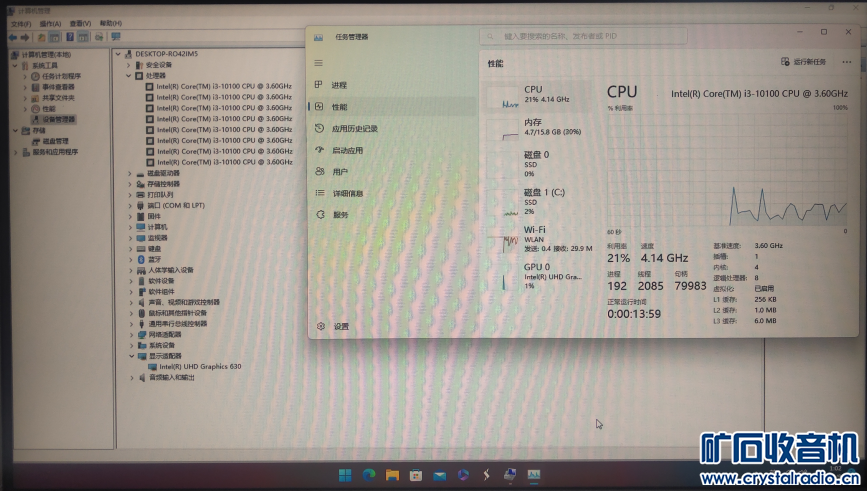Image resolution: width=867 pixels, height=491 pixels.
Task: Click the three-dot more options in Task Manager
Action: coord(847,62)
